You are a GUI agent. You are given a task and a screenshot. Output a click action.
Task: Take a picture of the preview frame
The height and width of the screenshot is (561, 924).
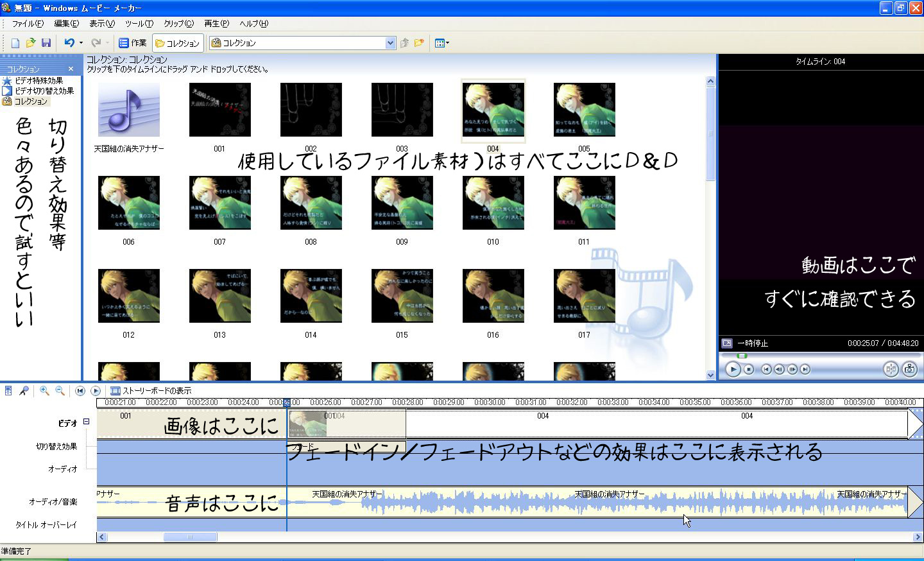click(909, 368)
